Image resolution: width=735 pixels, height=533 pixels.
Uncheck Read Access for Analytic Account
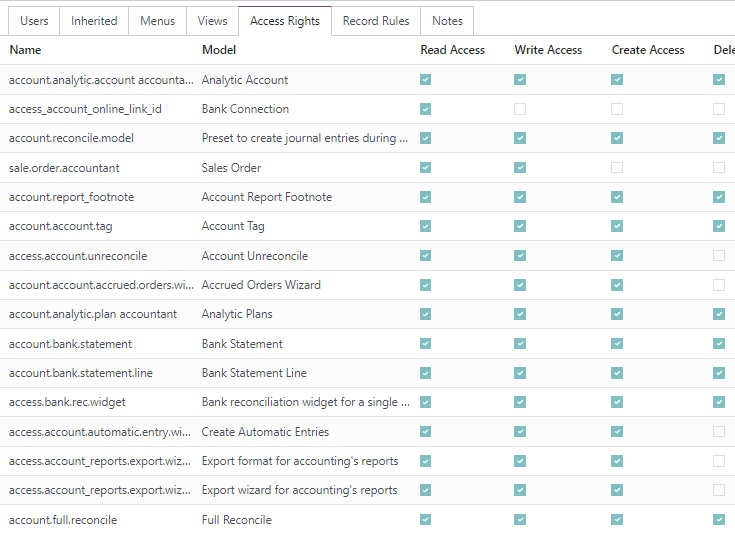tap(426, 80)
